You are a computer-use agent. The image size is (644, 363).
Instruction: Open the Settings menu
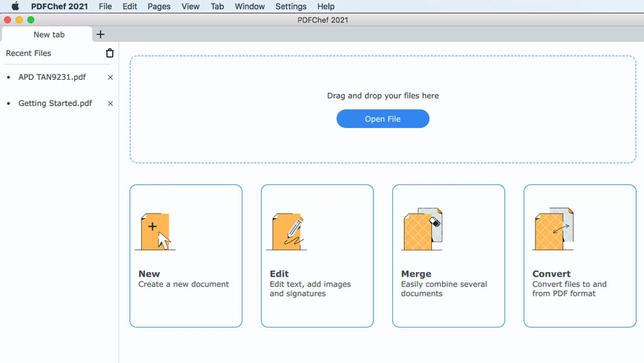coord(291,6)
